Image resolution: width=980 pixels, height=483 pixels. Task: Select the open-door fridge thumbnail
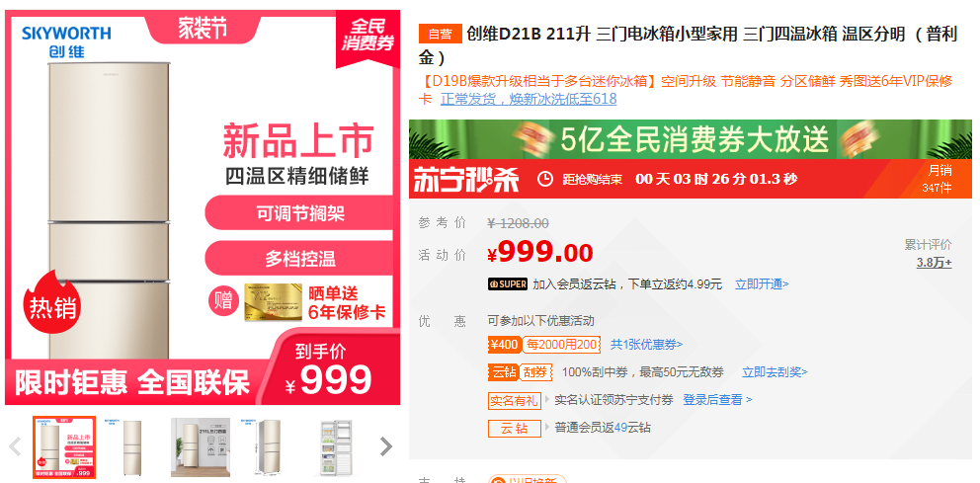(336, 447)
